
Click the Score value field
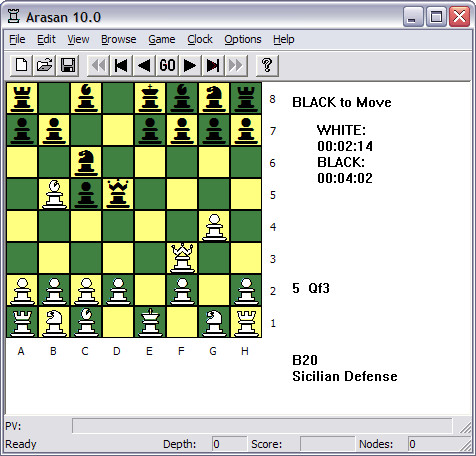[x=327, y=444]
